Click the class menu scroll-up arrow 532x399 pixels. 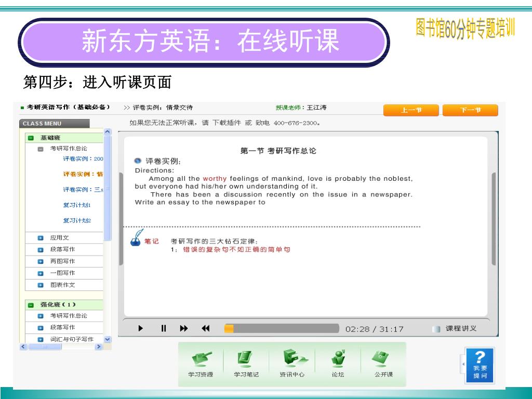[108, 131]
